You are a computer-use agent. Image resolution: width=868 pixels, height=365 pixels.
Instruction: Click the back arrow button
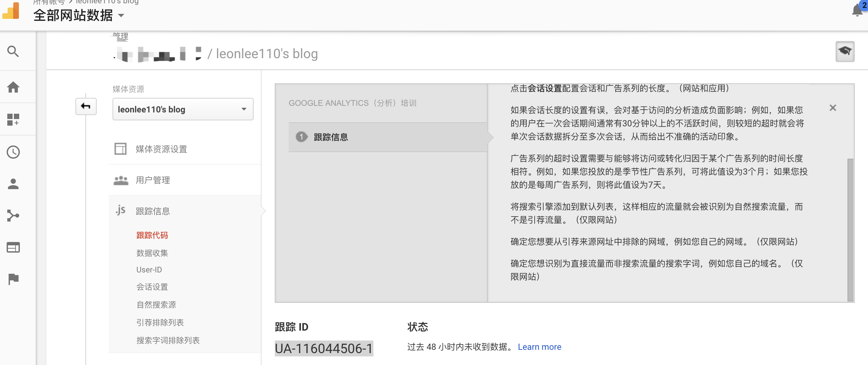click(86, 106)
